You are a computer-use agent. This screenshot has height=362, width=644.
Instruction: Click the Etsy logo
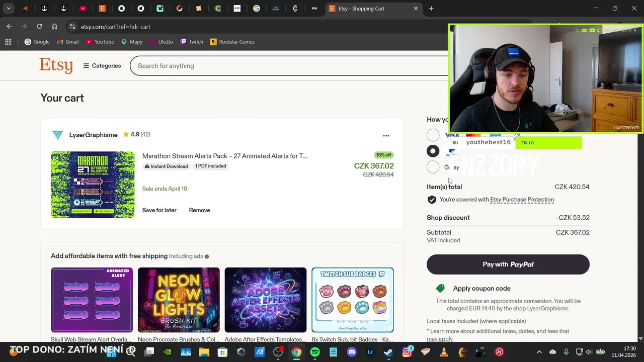pos(56,66)
